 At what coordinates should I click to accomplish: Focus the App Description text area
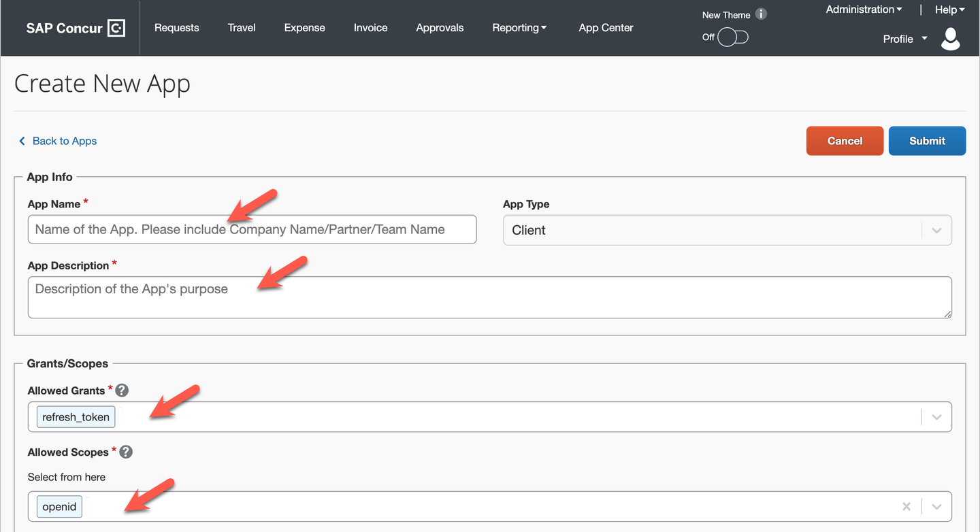tap(489, 297)
